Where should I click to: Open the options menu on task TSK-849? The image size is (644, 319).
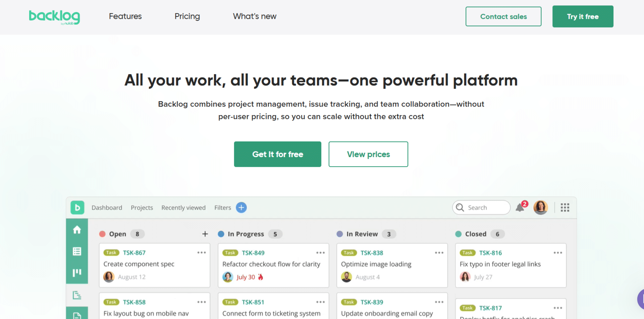coord(320,253)
